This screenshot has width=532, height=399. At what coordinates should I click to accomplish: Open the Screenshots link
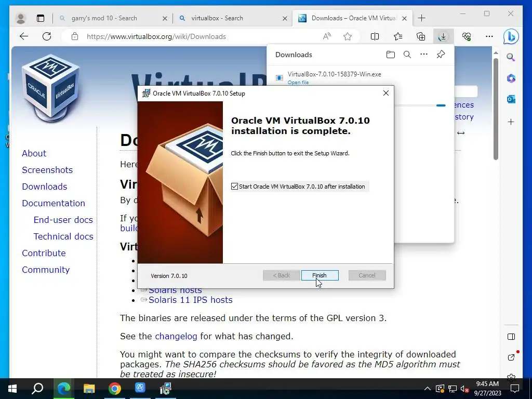coord(47,170)
